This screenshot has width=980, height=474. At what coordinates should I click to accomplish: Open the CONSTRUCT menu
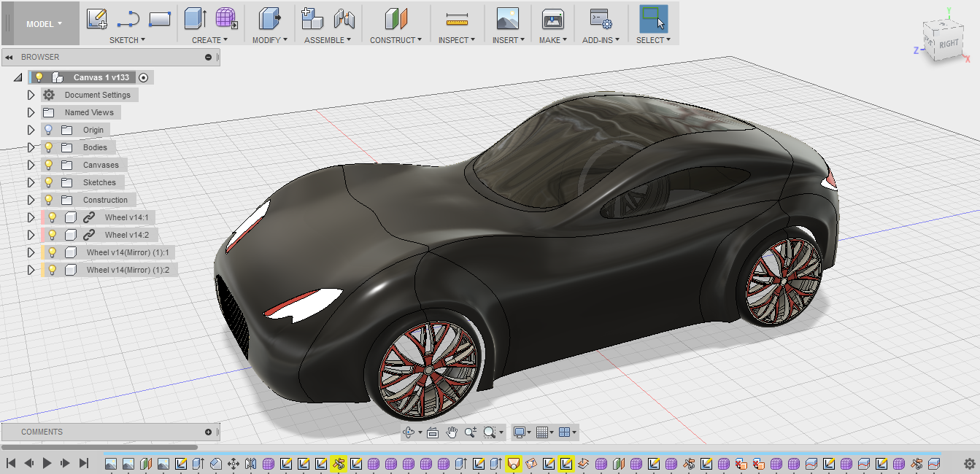(396, 40)
